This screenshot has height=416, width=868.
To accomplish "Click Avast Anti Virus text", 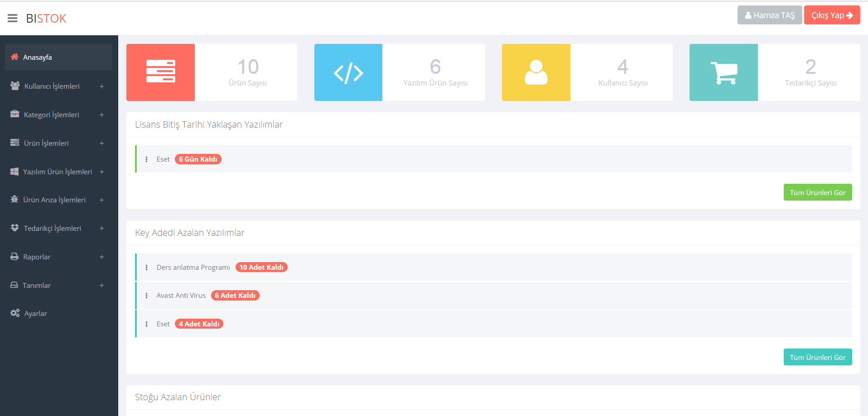I will 181,296.
